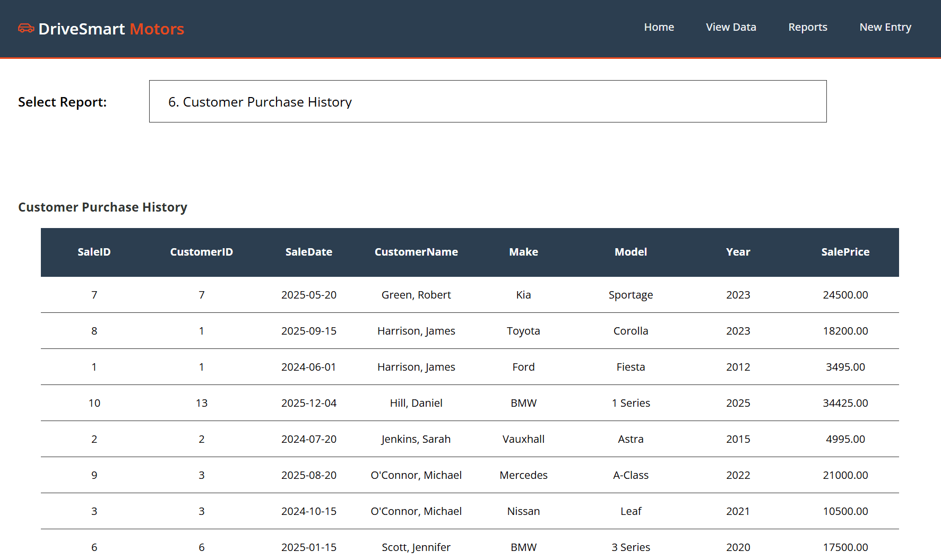Click the sale date 2025-09-15
The height and width of the screenshot is (560, 941).
click(x=309, y=331)
